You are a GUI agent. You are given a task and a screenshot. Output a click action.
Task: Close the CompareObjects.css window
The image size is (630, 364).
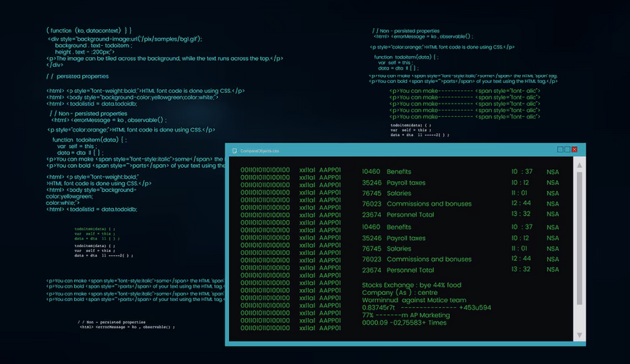575,150
